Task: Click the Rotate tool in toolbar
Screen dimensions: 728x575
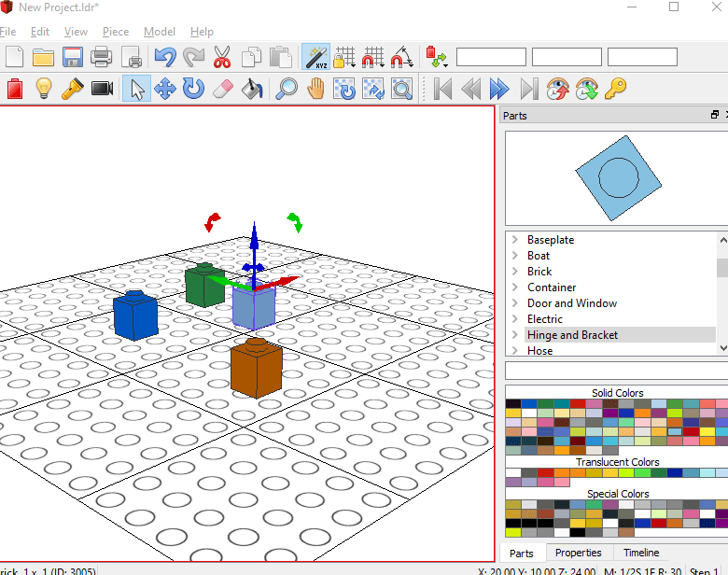Action: 193,89
